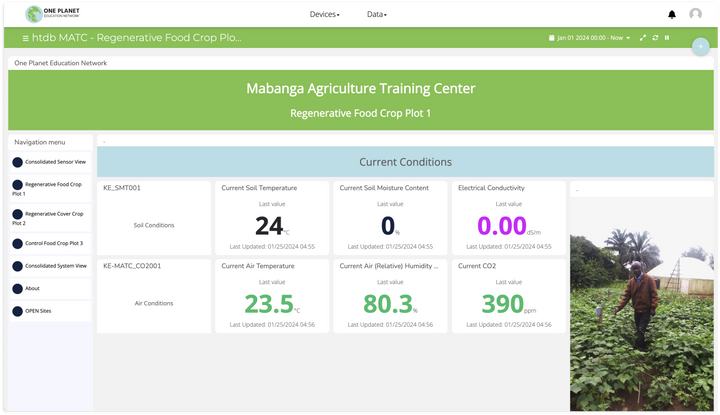The height and width of the screenshot is (415, 720).
Task: Click the Navigation menu panel title
Action: [39, 142]
